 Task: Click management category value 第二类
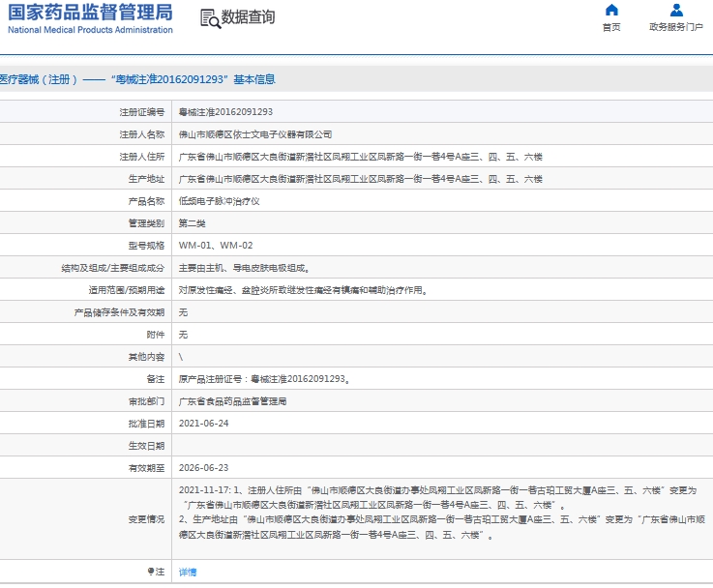(192, 223)
